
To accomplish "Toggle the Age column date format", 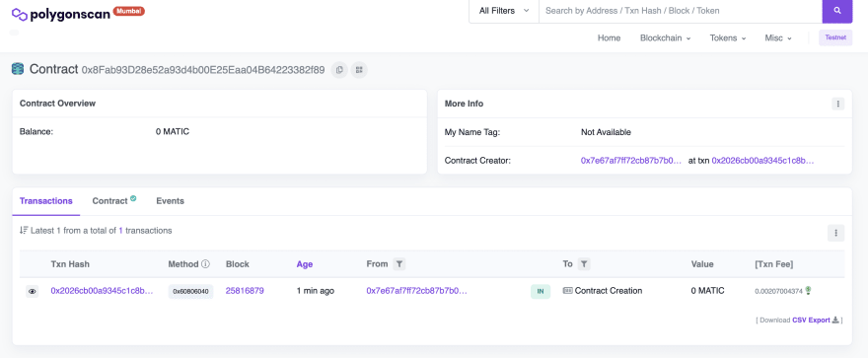I will (305, 264).
